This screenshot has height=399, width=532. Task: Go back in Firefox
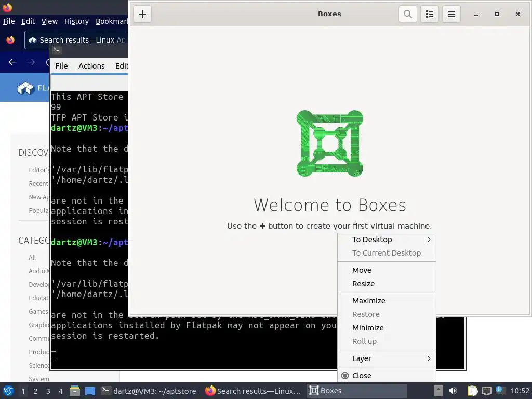tap(12, 62)
